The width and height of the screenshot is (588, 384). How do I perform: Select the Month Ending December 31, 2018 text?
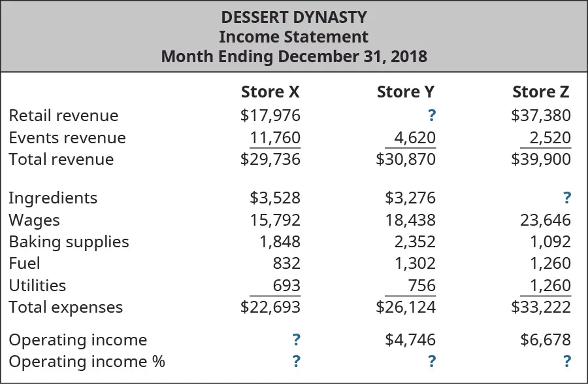pyautogui.click(x=294, y=56)
